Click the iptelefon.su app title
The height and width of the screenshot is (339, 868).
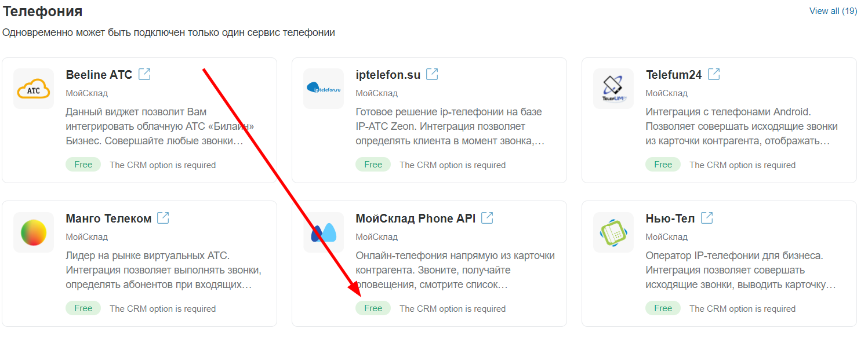coord(388,75)
